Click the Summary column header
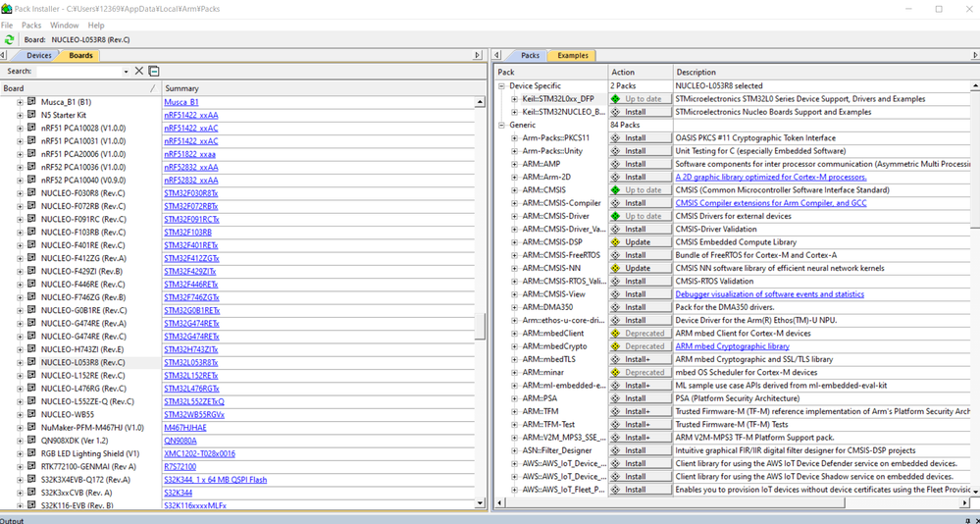The height and width of the screenshot is (524, 980). click(324, 88)
